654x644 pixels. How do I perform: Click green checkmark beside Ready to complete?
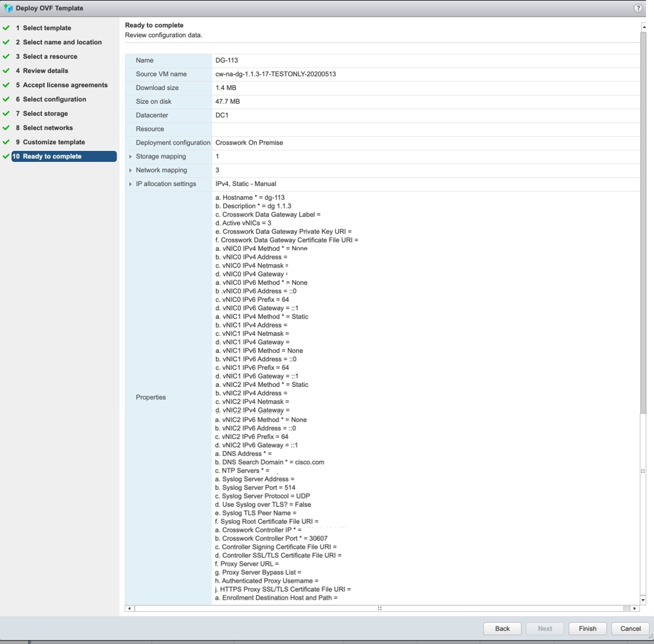[6, 157]
